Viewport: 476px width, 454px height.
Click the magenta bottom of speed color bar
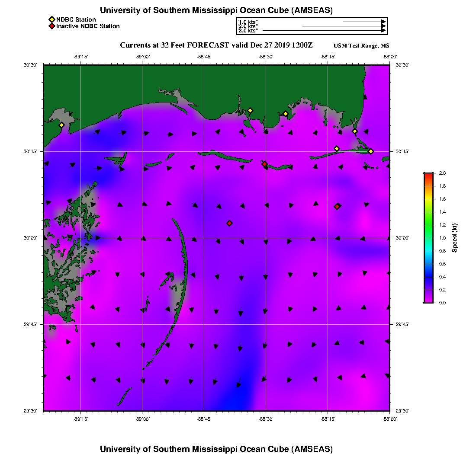pos(428,301)
